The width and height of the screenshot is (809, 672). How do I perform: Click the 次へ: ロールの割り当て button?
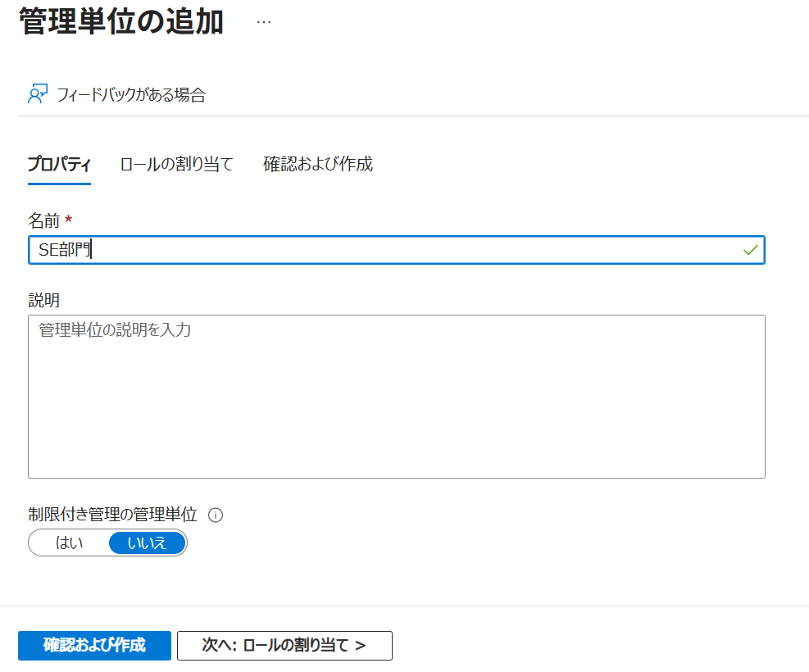click(x=284, y=646)
